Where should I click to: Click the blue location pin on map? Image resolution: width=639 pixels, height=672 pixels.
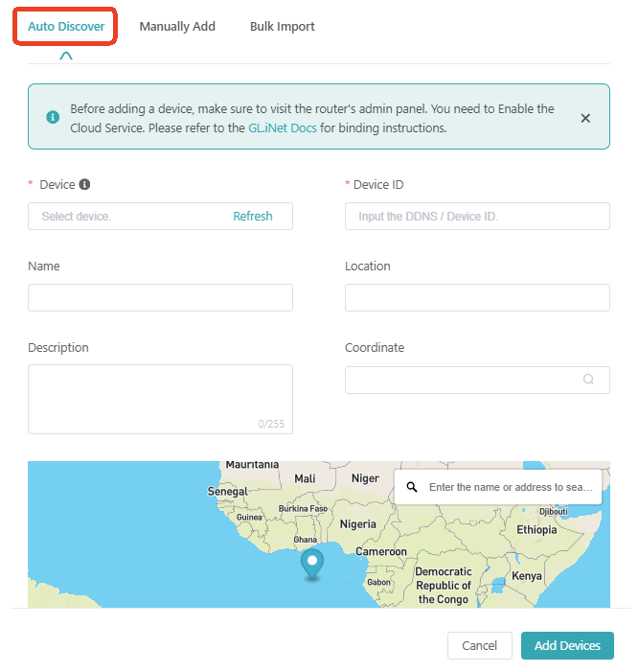pos(312,563)
